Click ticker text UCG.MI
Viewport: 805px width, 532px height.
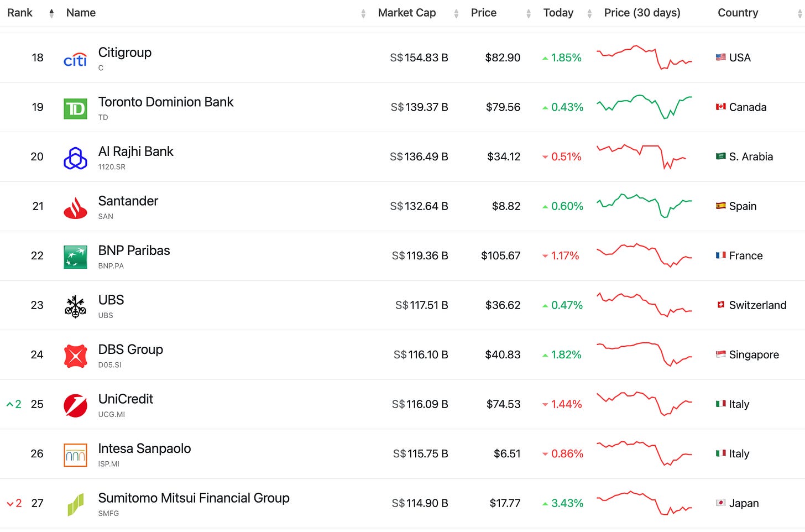tap(112, 414)
